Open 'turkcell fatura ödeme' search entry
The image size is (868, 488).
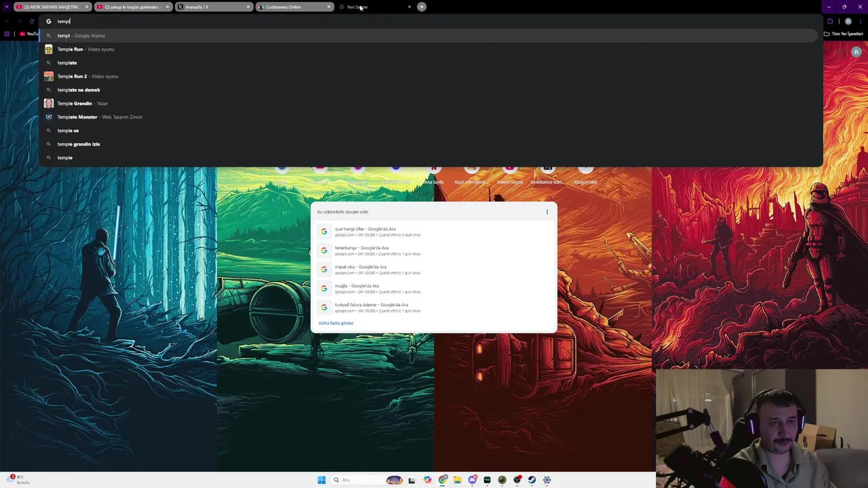point(434,308)
